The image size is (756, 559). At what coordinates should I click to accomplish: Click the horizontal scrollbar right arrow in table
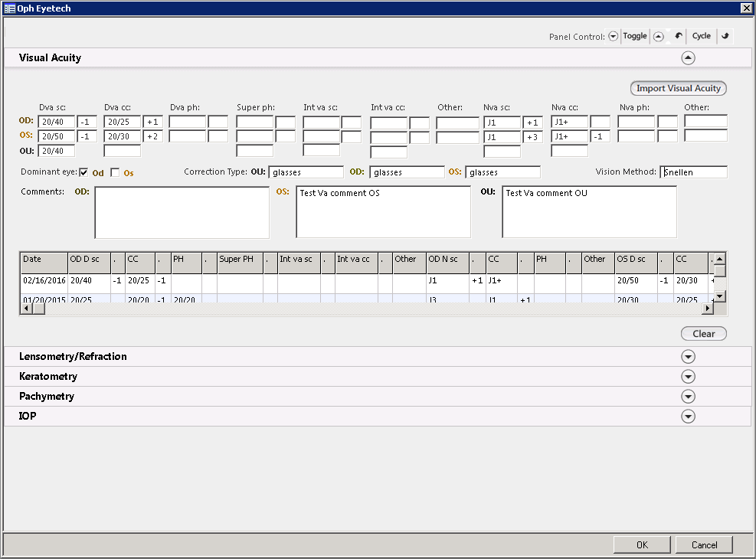click(708, 309)
